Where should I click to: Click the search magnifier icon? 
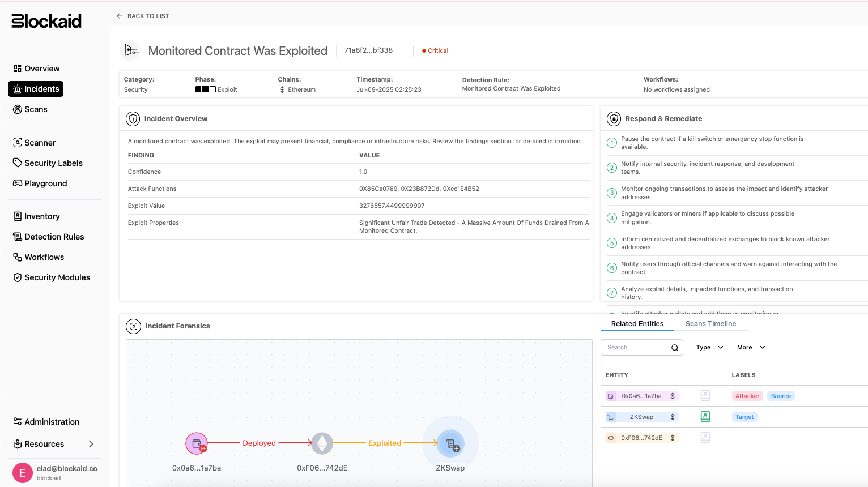(675, 348)
